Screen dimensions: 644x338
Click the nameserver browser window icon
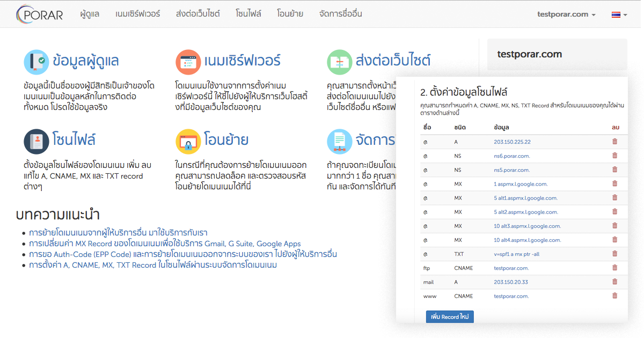(188, 62)
